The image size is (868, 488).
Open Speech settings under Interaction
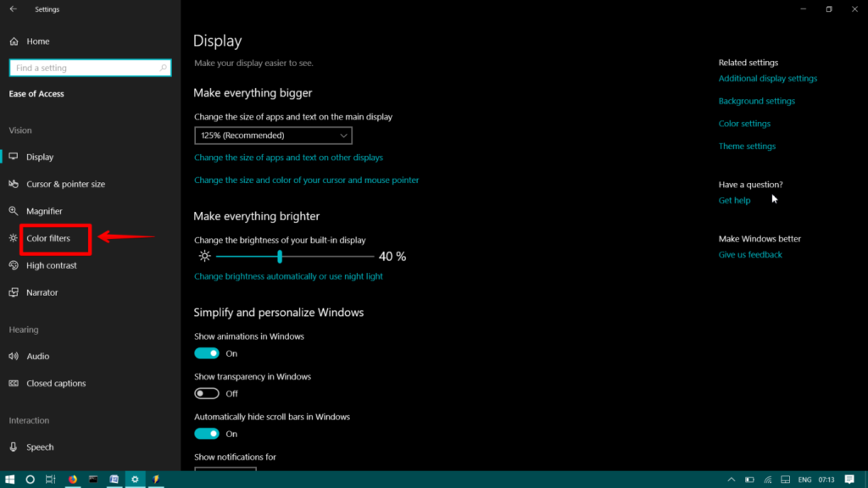coord(40,446)
